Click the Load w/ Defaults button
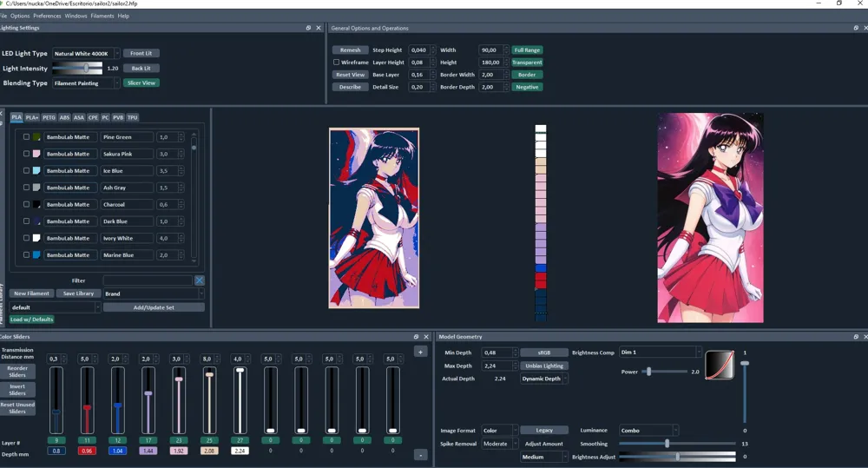868x468 pixels. click(x=31, y=319)
